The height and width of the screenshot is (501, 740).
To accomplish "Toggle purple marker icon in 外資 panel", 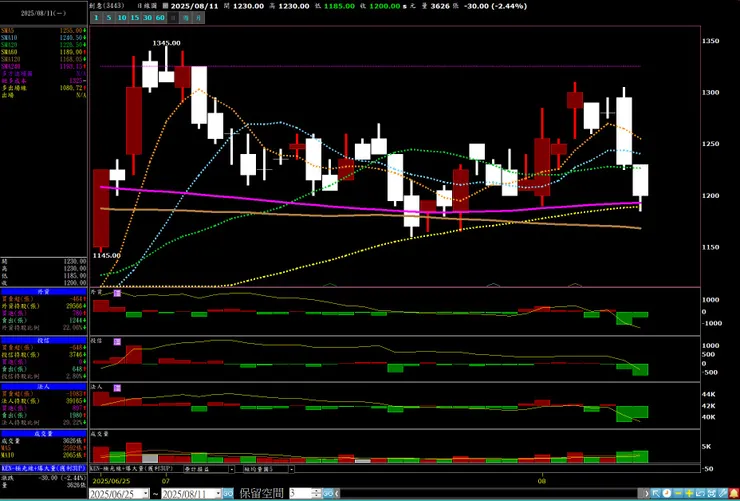I will (x=117, y=293).
